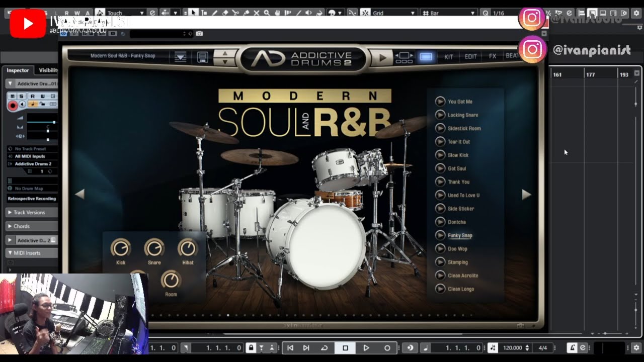
Task: Go to next marker in transport
Action: (306, 348)
